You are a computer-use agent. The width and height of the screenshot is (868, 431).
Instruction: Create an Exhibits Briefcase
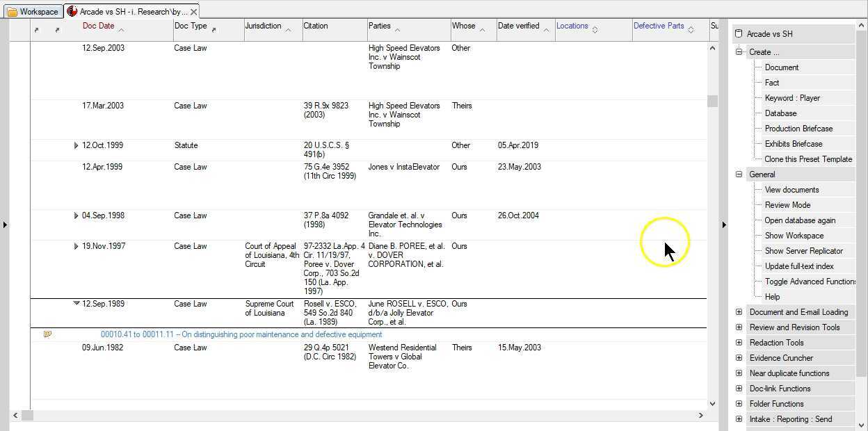(794, 144)
